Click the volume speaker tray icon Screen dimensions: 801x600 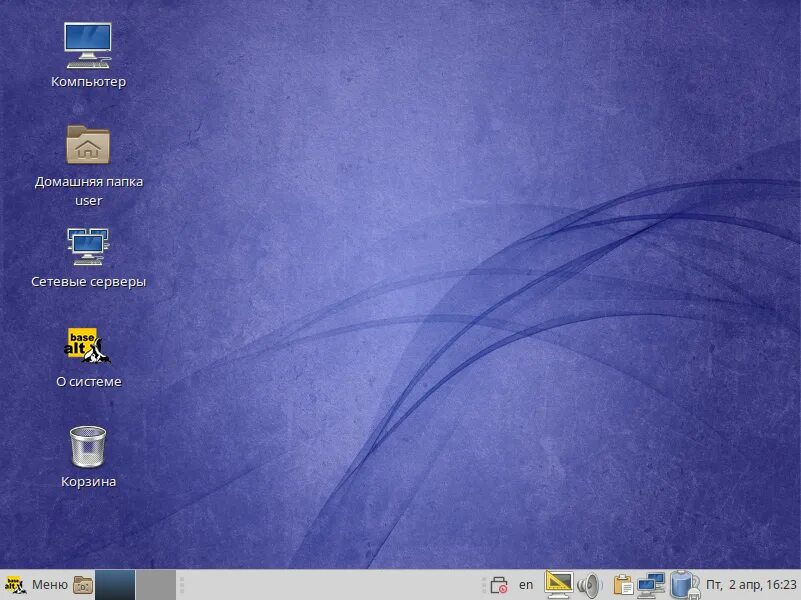tap(590, 585)
